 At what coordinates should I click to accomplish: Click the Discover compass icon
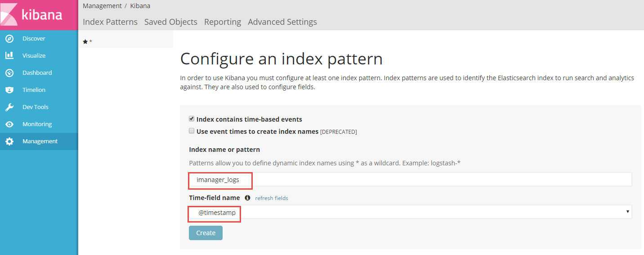(9, 39)
